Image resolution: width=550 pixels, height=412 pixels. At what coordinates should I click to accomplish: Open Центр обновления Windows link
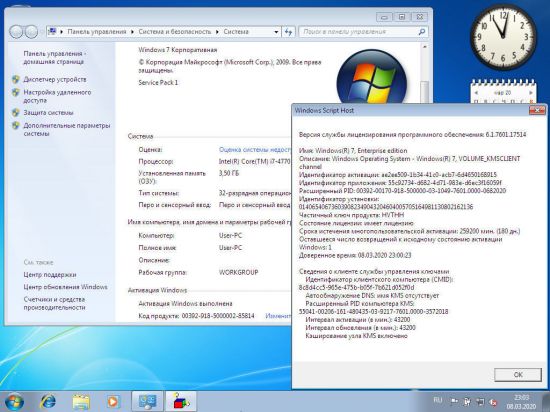(x=65, y=287)
